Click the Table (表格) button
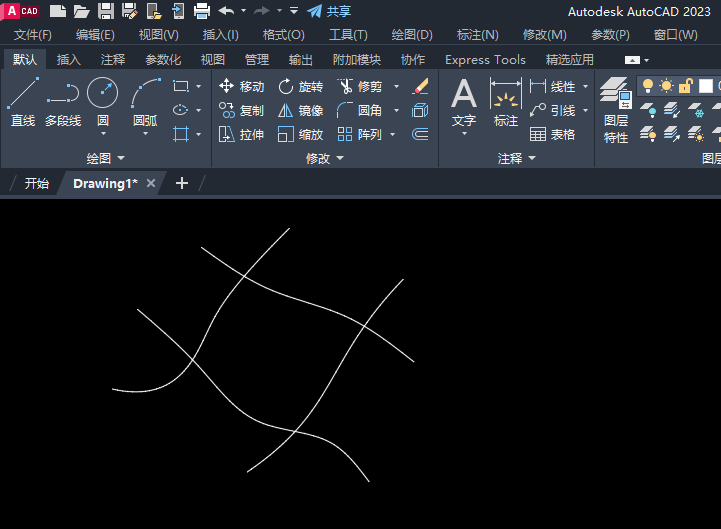This screenshot has height=529, width=721. (x=553, y=134)
